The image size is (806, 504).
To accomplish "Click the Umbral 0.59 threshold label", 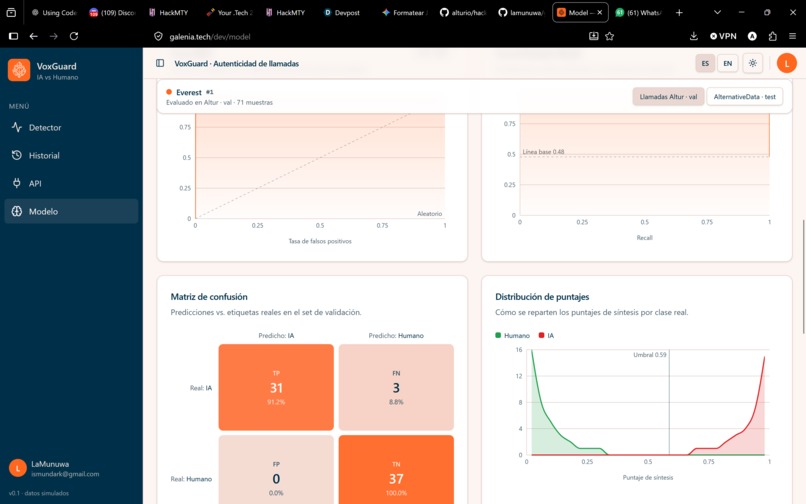I will [649, 355].
